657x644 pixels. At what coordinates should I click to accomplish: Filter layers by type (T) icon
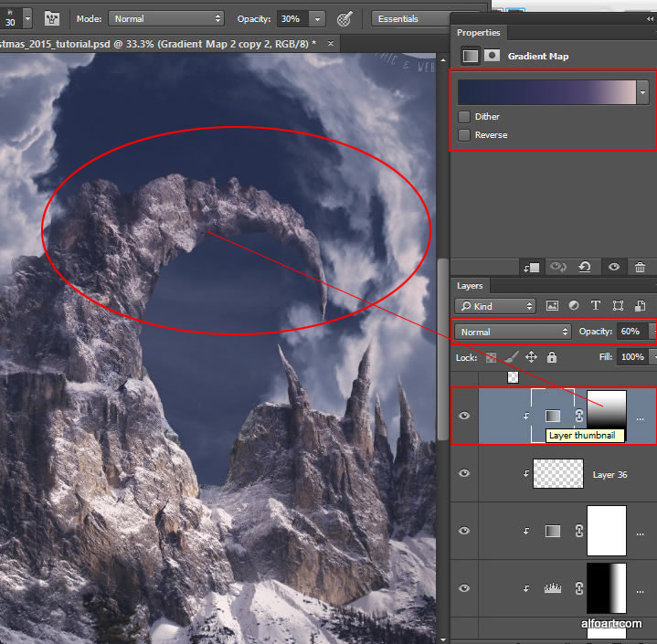tap(596, 306)
